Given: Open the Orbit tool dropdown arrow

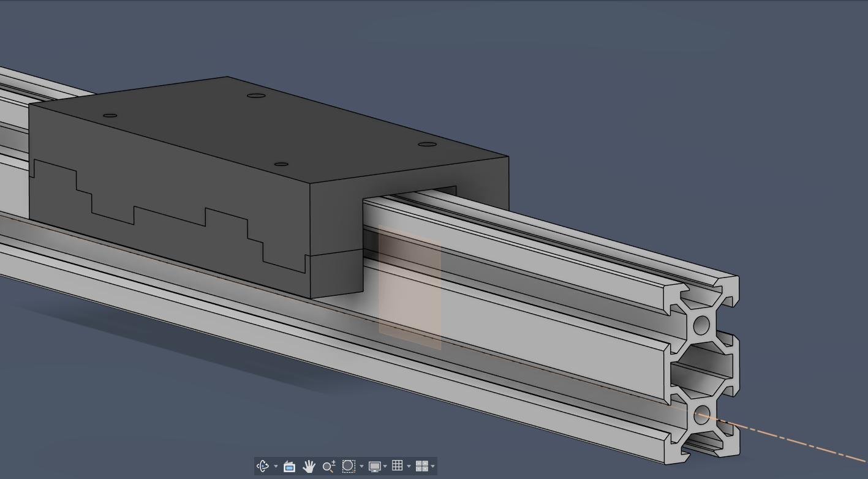Looking at the screenshot, I should [276, 467].
